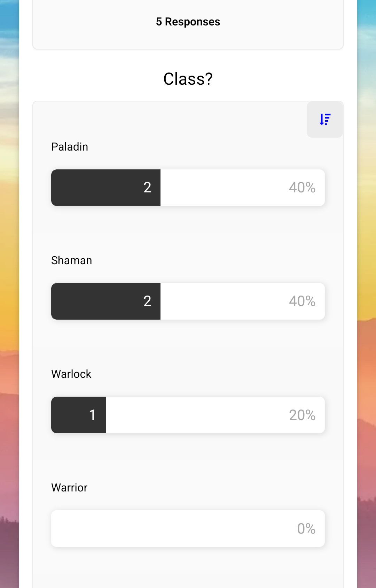Click the sort results icon button

coord(325,120)
